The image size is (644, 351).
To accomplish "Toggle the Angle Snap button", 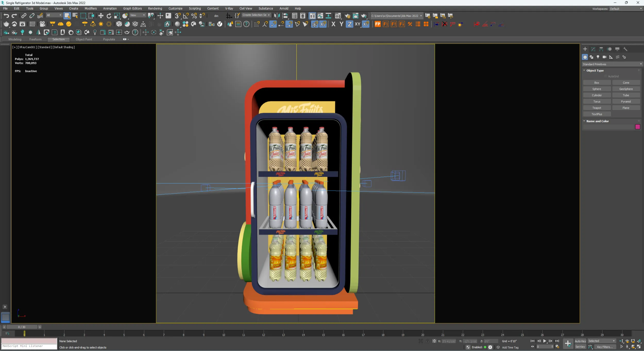I will pyautogui.click(x=186, y=16).
